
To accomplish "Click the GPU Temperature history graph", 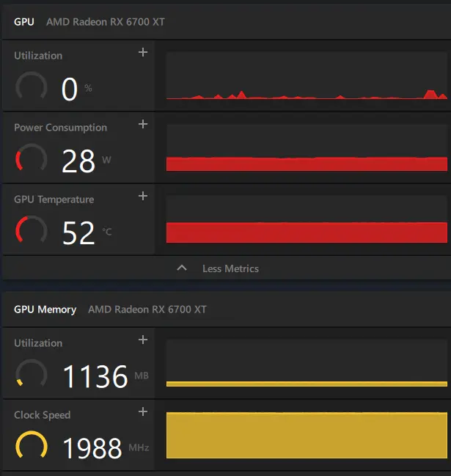I will [x=307, y=219].
